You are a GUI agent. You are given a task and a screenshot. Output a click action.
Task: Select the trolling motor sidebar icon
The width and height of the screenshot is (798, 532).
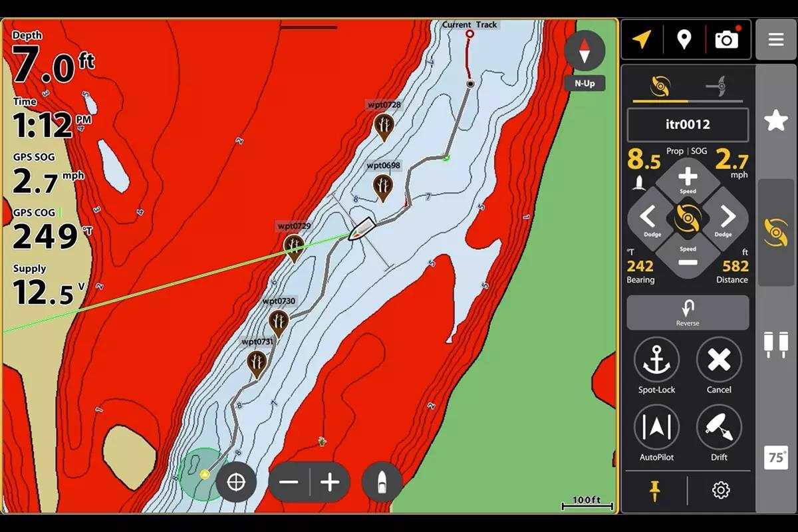(776, 232)
